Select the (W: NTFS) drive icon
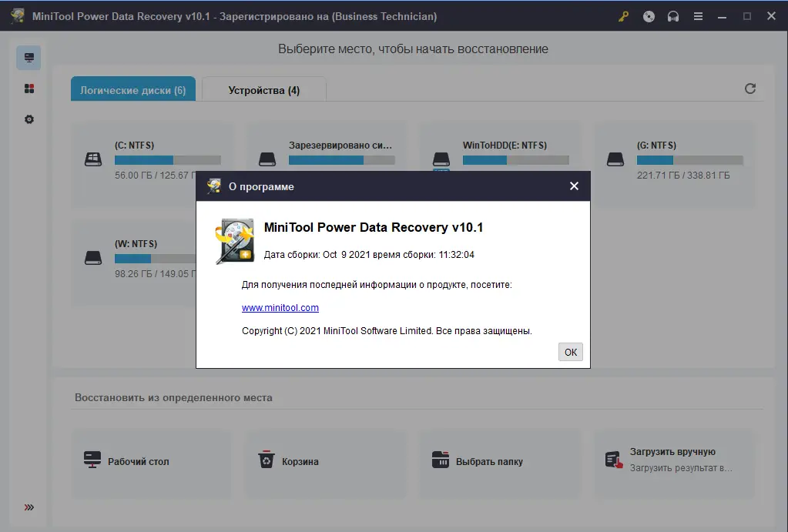 [x=93, y=258]
